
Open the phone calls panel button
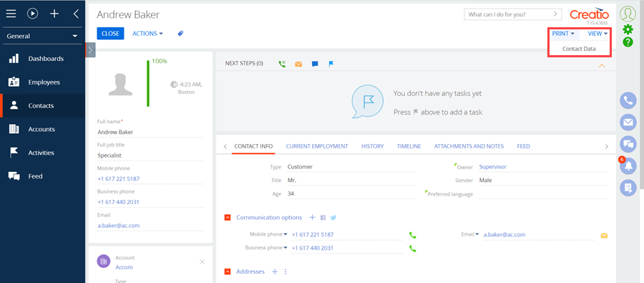[x=628, y=100]
